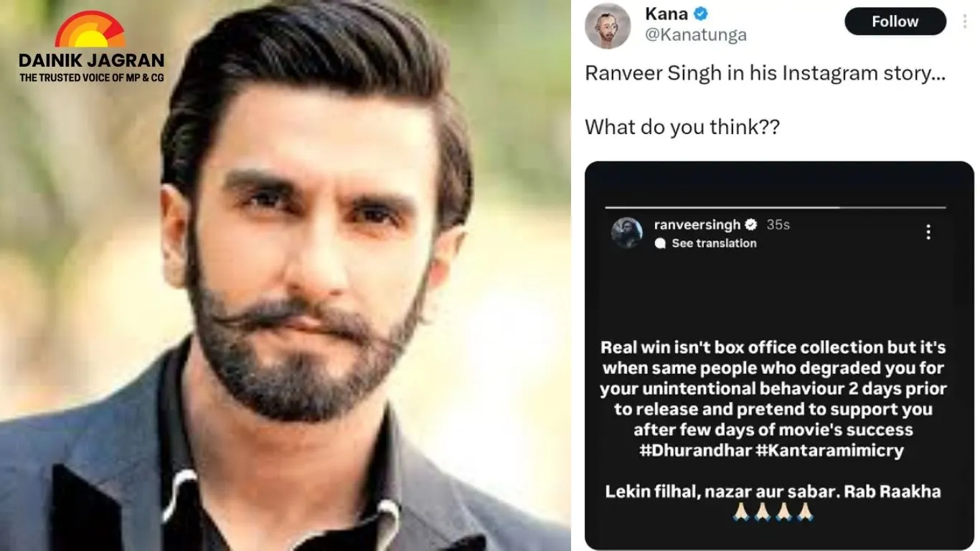Click ranveersingh's verified checkmark in the story
Screen dimensions: 980x551
tap(750, 225)
